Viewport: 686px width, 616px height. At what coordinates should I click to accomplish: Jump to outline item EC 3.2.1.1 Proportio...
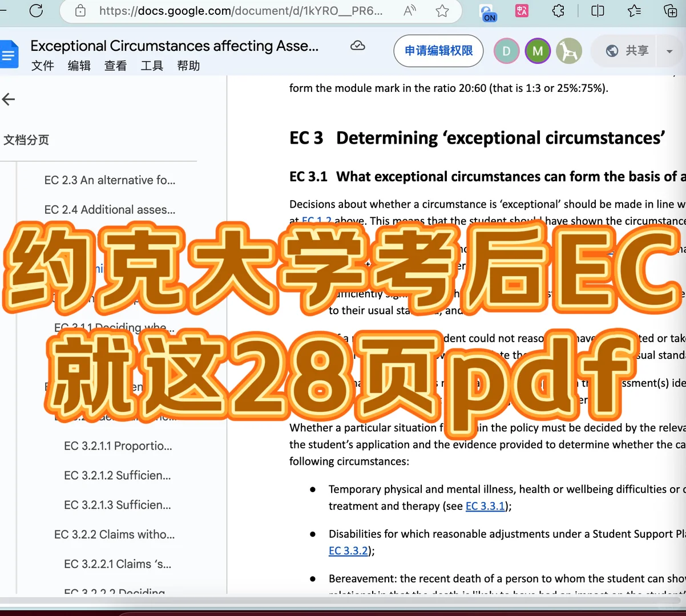coord(118,446)
